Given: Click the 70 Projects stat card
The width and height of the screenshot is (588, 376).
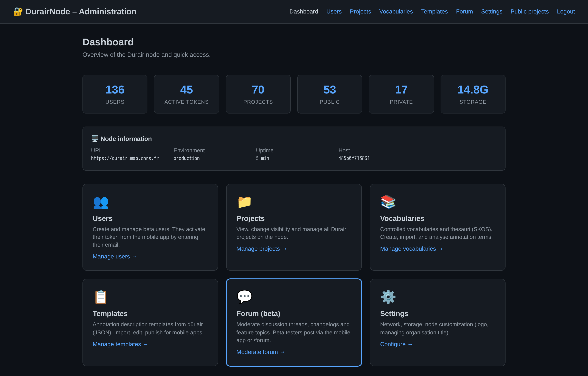Looking at the screenshot, I should click(x=258, y=94).
